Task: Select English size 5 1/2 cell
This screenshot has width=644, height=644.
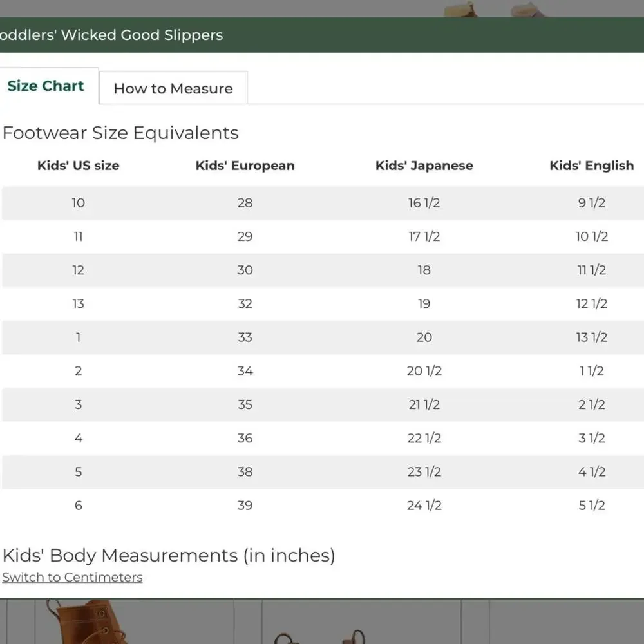Action: coord(591,505)
